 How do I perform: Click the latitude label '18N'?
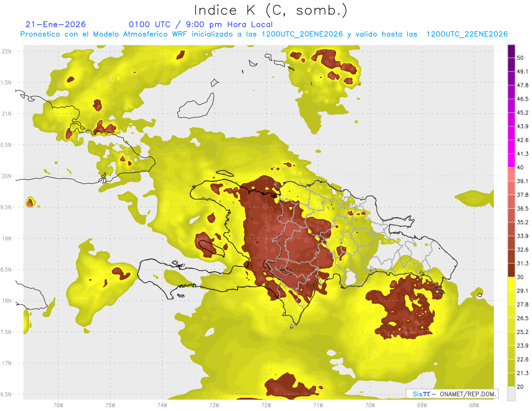pyautogui.click(x=7, y=301)
